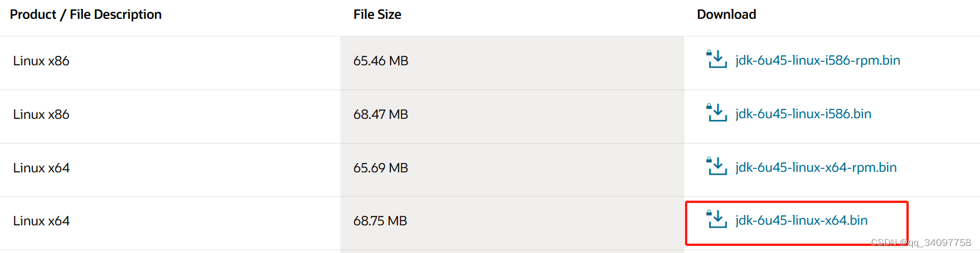
Task: Click the CSDN @qq_34097758 watermark text
Action: pos(921,242)
